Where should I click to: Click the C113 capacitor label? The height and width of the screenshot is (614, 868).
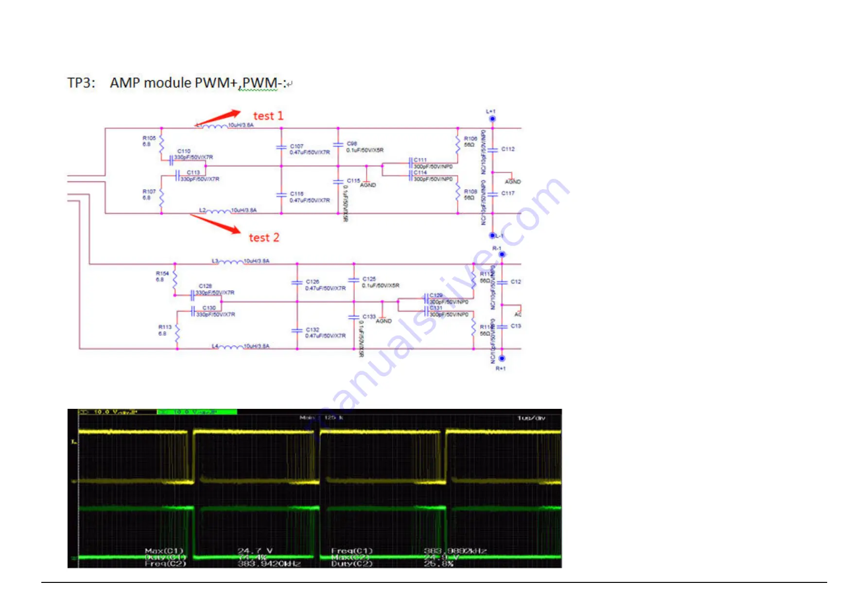193,173
